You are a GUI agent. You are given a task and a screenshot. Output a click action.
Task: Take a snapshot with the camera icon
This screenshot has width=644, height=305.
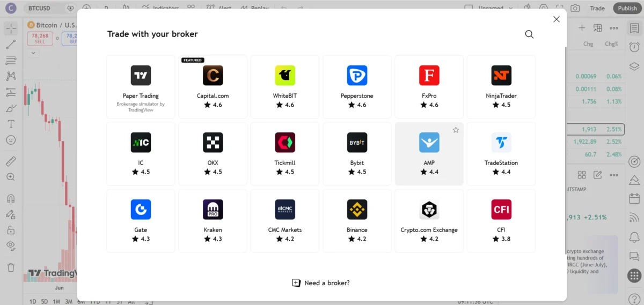[575, 8]
